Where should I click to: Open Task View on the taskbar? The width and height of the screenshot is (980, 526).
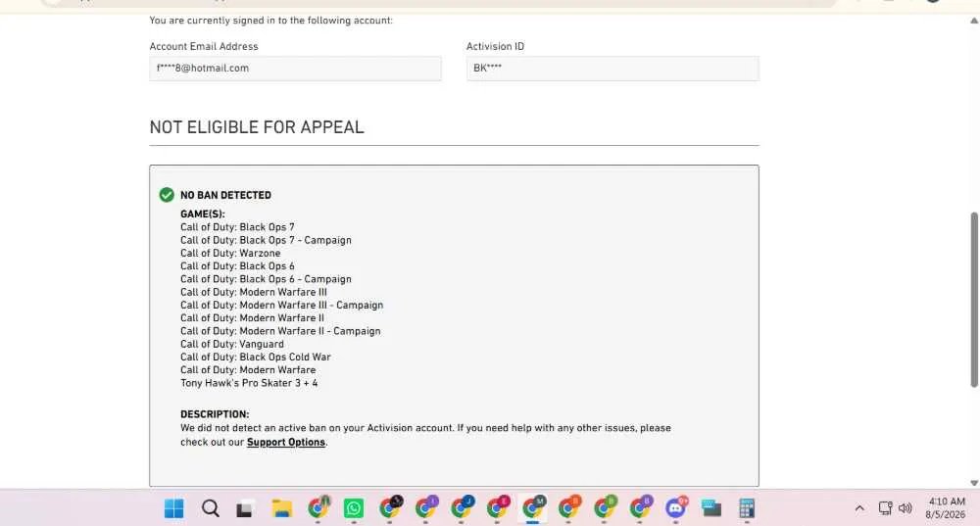pyautogui.click(x=244, y=509)
